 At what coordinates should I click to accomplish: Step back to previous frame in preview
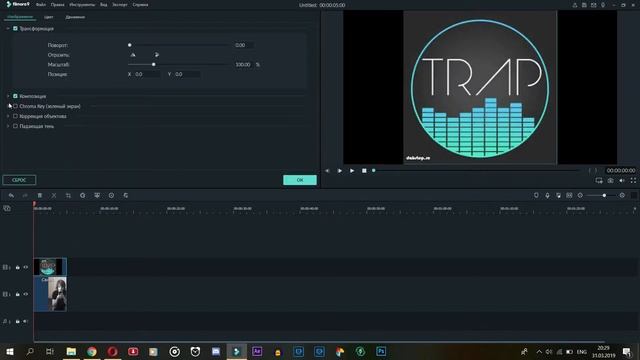[x=327, y=171]
